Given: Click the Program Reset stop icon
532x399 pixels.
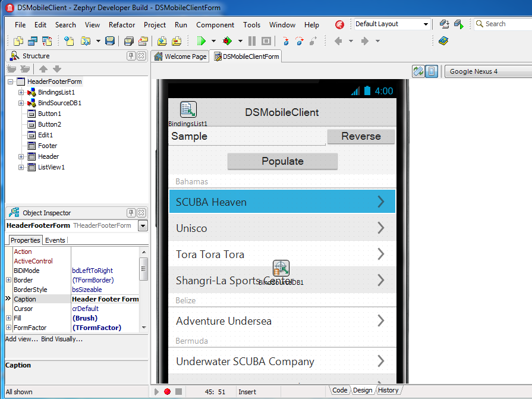Looking at the screenshot, I should (266, 41).
